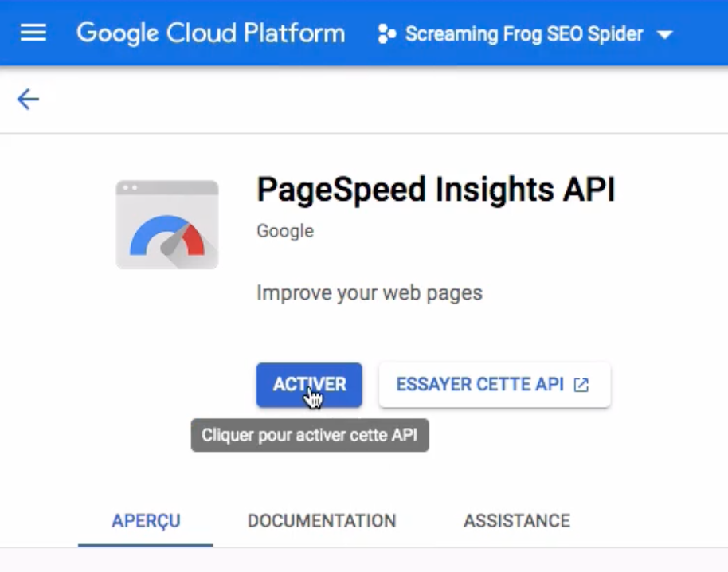
Task: Click the Google publisher name
Action: click(285, 231)
